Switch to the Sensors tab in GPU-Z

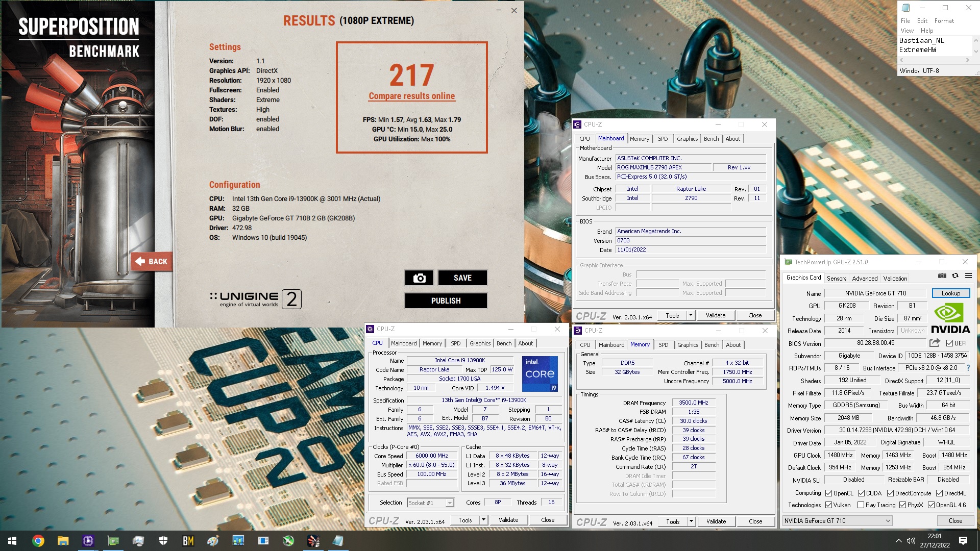pyautogui.click(x=837, y=279)
